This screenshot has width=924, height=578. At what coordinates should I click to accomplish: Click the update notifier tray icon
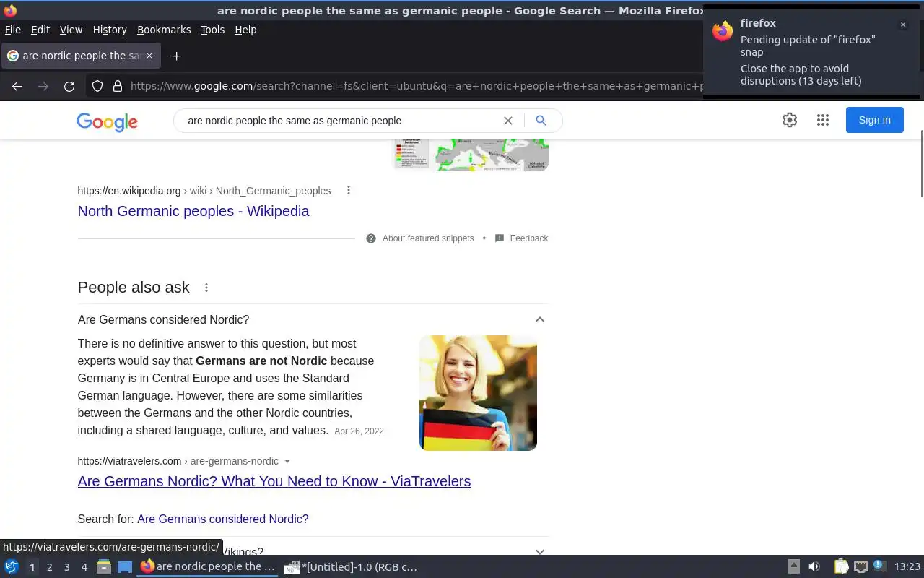click(x=879, y=566)
